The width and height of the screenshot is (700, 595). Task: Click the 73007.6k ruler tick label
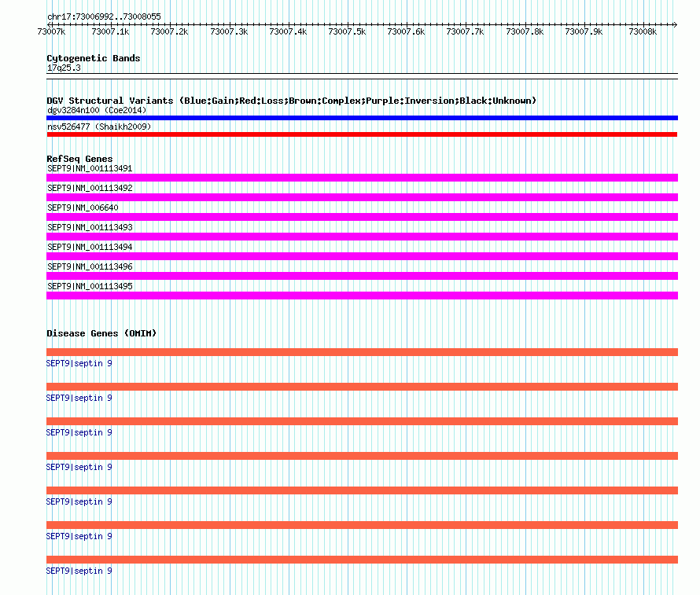(x=406, y=31)
